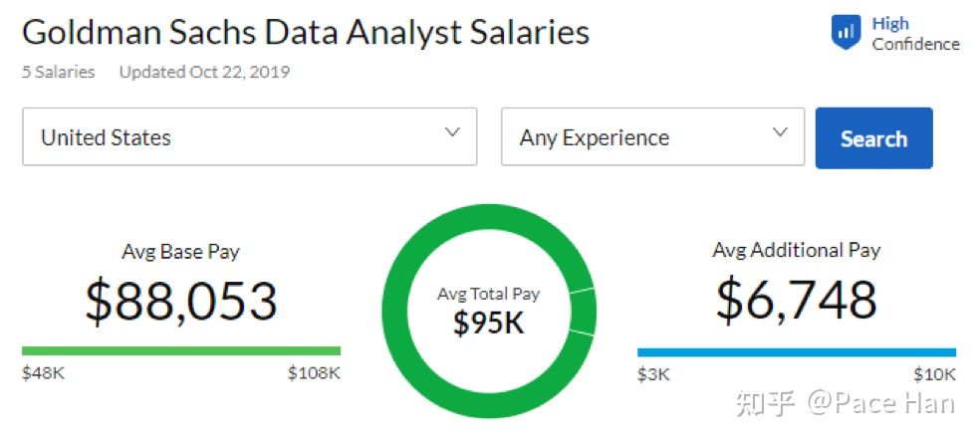Open the United States location dropdown

pos(249,137)
